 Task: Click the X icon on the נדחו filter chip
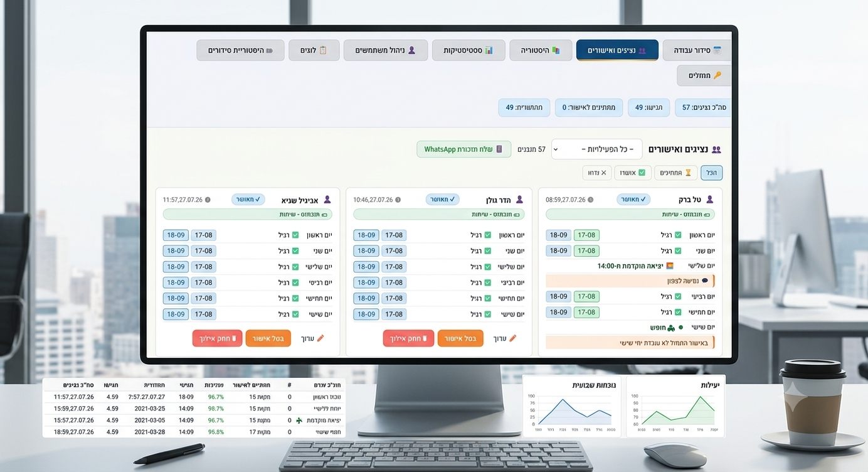[603, 173]
